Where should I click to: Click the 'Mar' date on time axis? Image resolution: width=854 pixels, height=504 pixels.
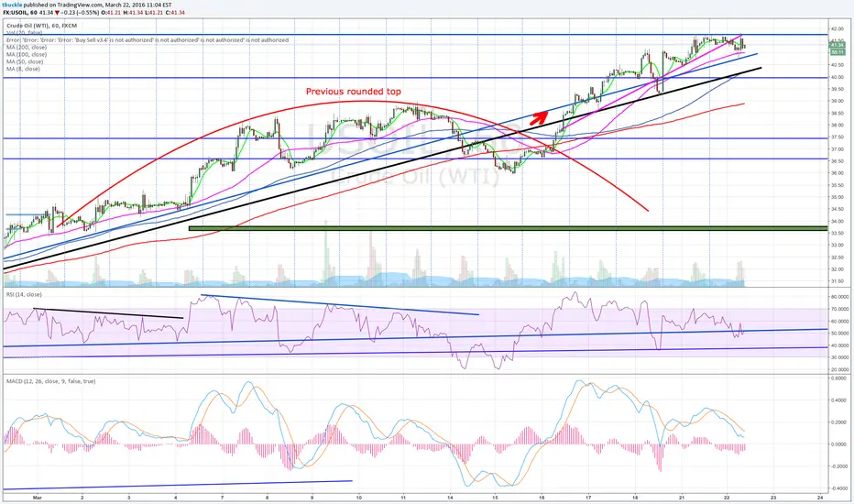pos(37,497)
